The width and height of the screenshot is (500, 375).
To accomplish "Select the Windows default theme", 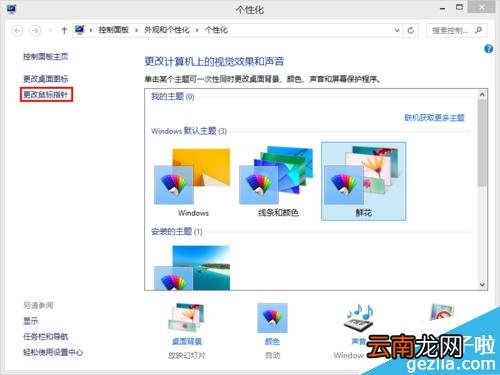I will click(x=192, y=182).
